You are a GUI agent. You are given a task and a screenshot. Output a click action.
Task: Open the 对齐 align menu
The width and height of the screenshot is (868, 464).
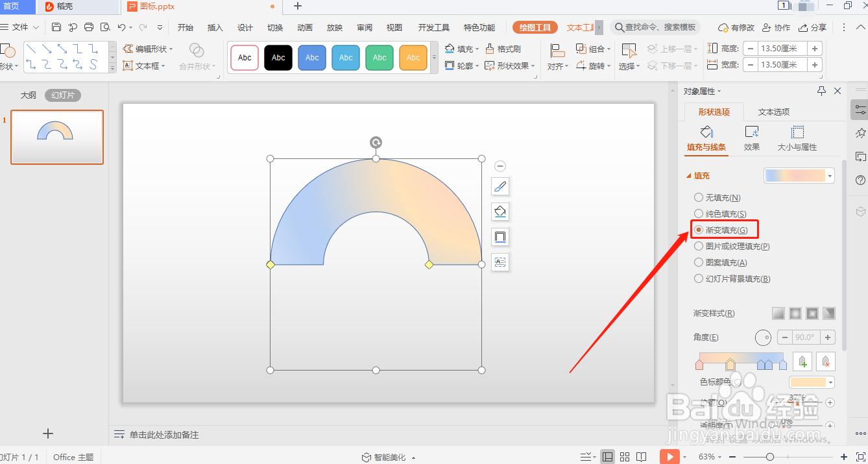557,57
